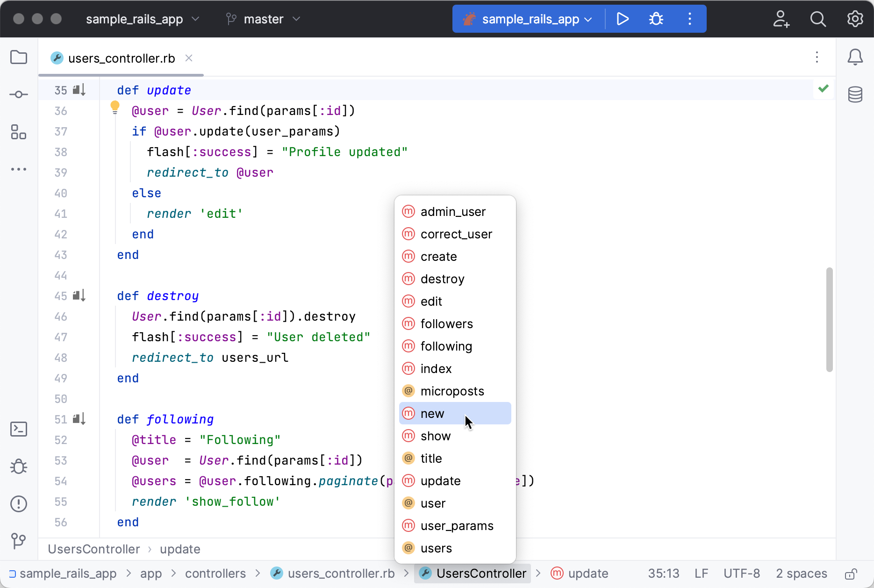Click the inspections green checkmark widget
Screen dimensions: 874x588
point(824,88)
